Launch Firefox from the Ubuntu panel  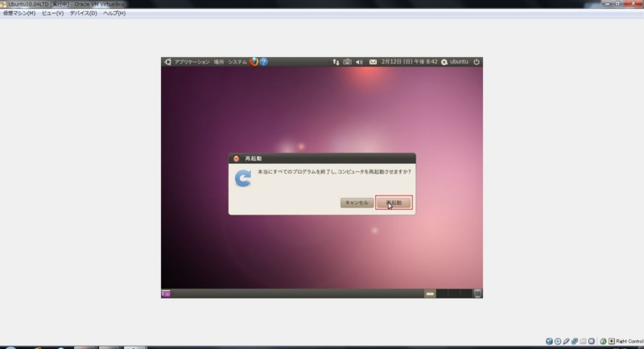pyautogui.click(x=254, y=62)
